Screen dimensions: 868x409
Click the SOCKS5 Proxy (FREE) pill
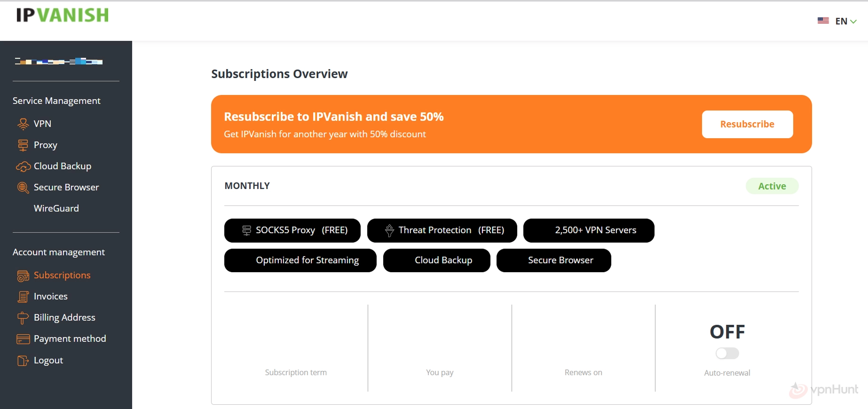[x=292, y=230]
